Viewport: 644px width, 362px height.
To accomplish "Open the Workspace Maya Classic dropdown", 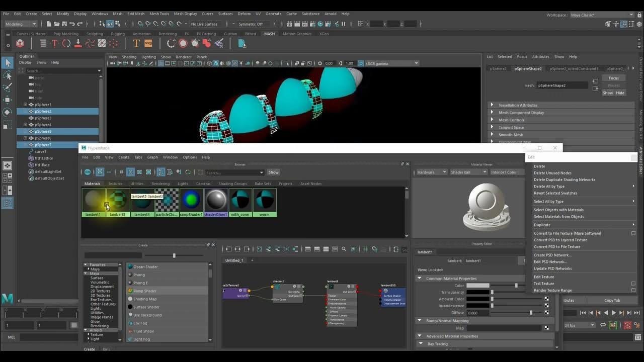I will (x=602, y=15).
